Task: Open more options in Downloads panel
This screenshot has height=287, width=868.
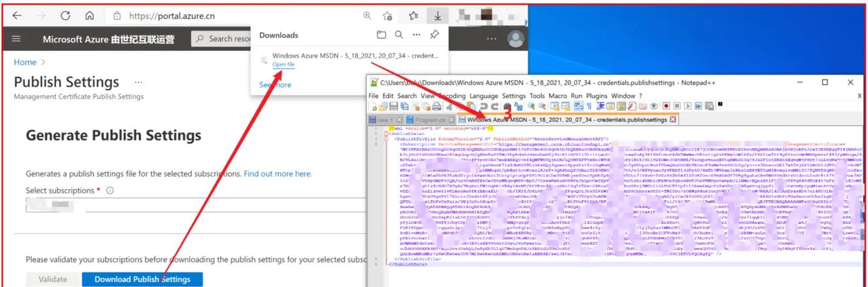Action: (417, 35)
